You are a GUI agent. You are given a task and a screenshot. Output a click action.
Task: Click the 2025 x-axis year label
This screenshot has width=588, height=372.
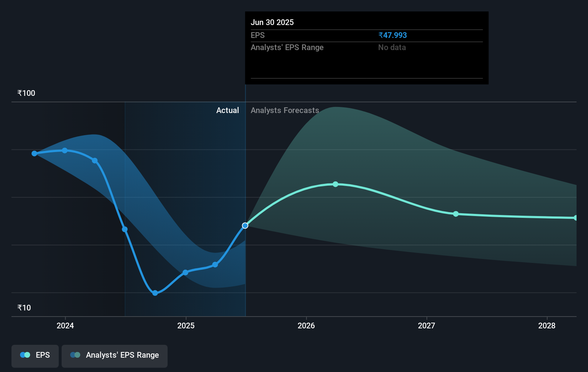click(x=186, y=325)
